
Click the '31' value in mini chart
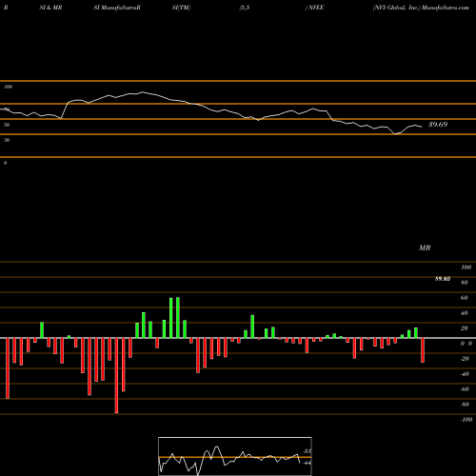coord(307,451)
